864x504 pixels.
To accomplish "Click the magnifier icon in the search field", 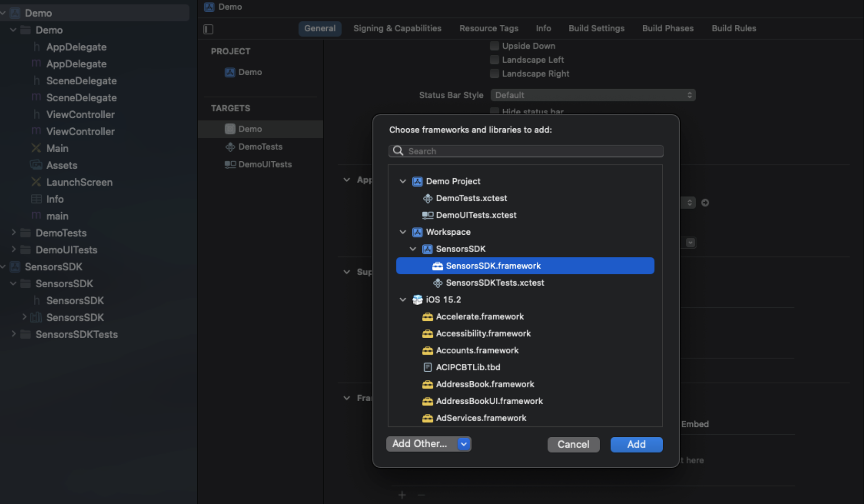I will point(398,151).
